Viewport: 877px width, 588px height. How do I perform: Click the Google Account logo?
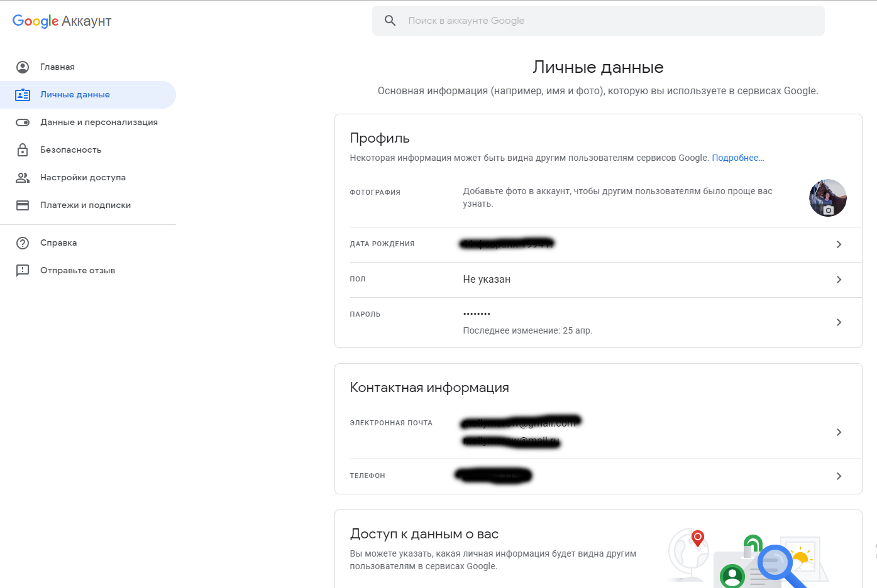click(x=62, y=21)
